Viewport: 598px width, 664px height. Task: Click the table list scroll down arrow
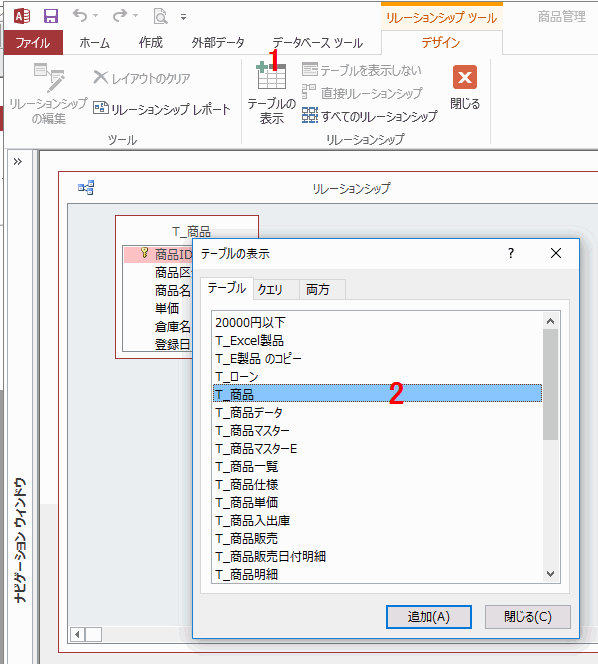coord(551,574)
